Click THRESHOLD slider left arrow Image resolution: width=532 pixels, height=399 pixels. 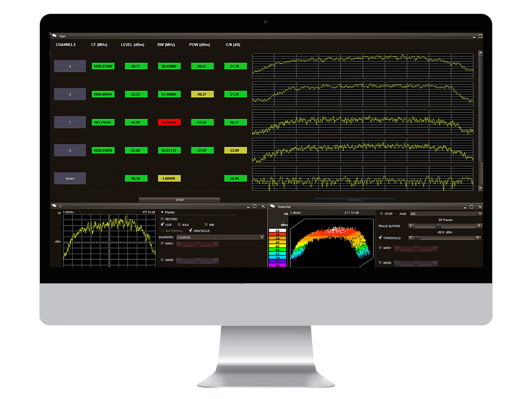411,238
